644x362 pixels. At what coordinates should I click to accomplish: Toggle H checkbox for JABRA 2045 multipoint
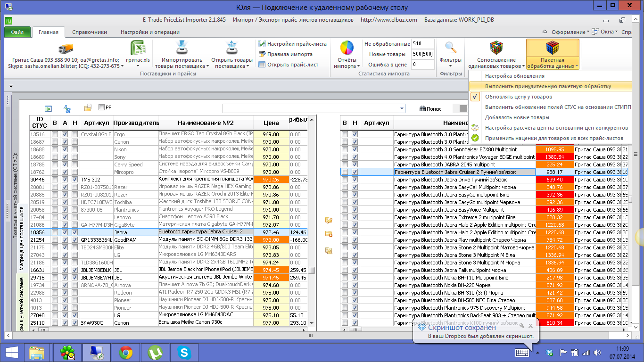point(355,165)
